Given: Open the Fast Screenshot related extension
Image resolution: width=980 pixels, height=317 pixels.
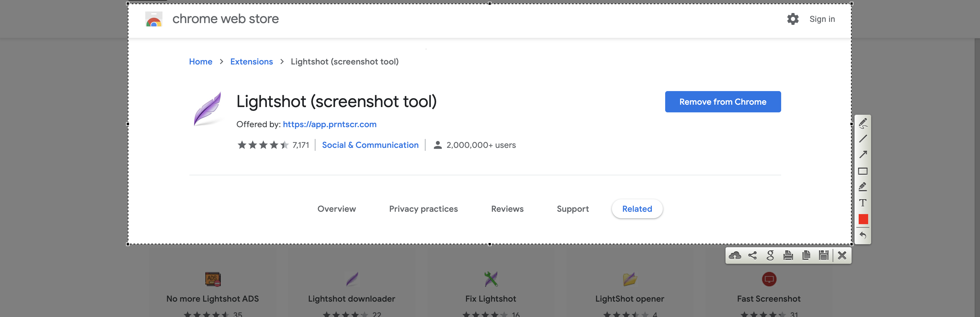Looking at the screenshot, I should coord(768,298).
